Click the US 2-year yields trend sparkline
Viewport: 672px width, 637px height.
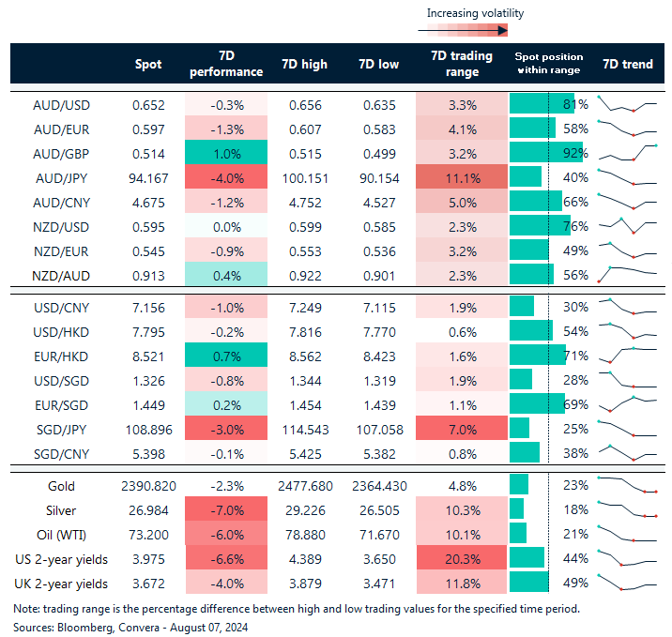click(x=628, y=558)
